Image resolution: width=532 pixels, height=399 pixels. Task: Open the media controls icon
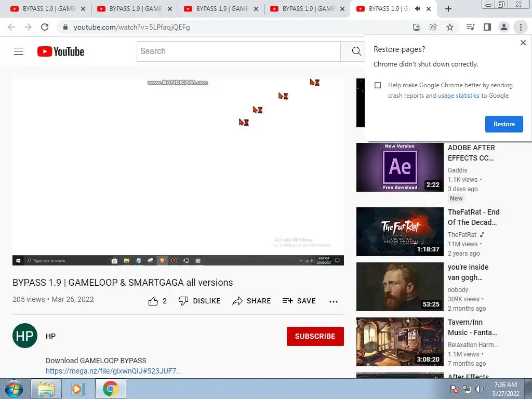(470, 27)
